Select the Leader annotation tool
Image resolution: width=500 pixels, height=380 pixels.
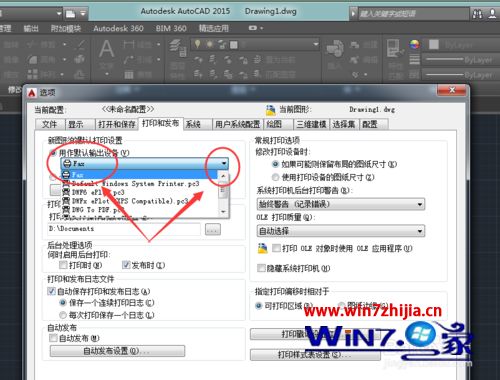click(129, 60)
